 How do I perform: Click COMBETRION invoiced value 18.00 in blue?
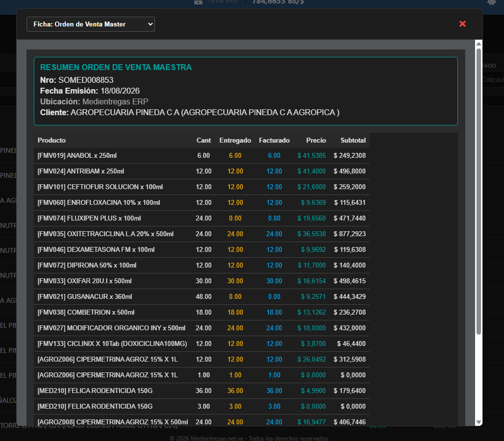tap(274, 313)
